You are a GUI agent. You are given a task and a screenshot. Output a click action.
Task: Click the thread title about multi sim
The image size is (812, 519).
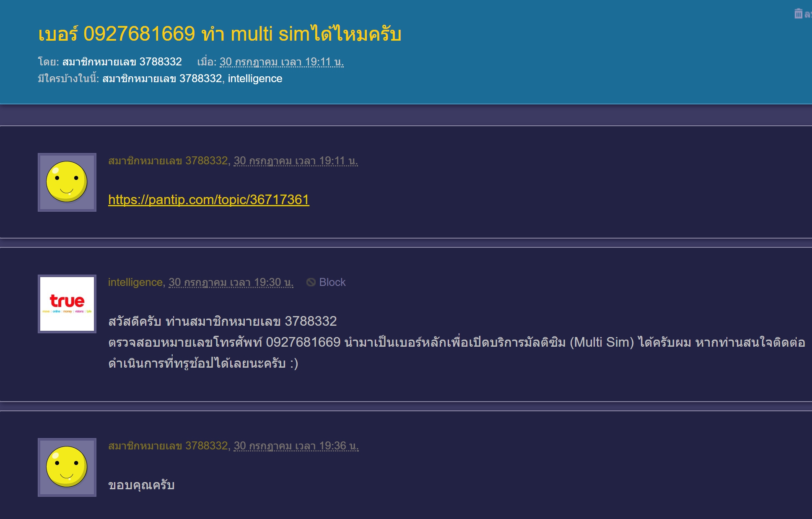[220, 34]
